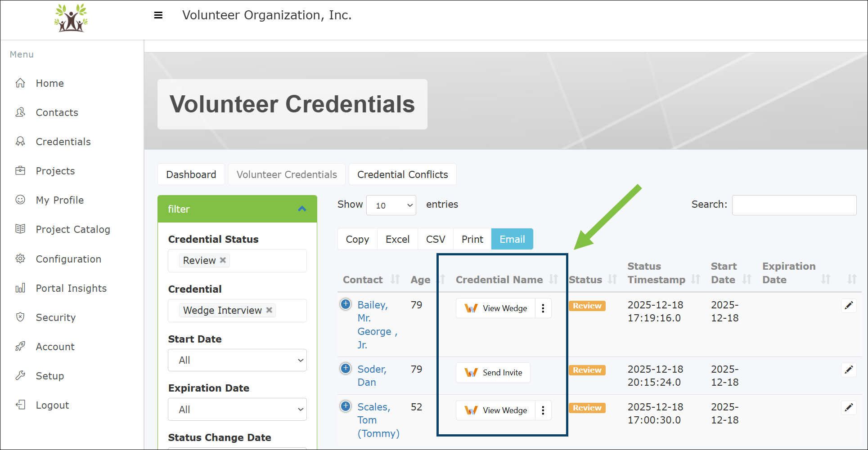Open the Expiration Date filter dropdown

(x=237, y=410)
